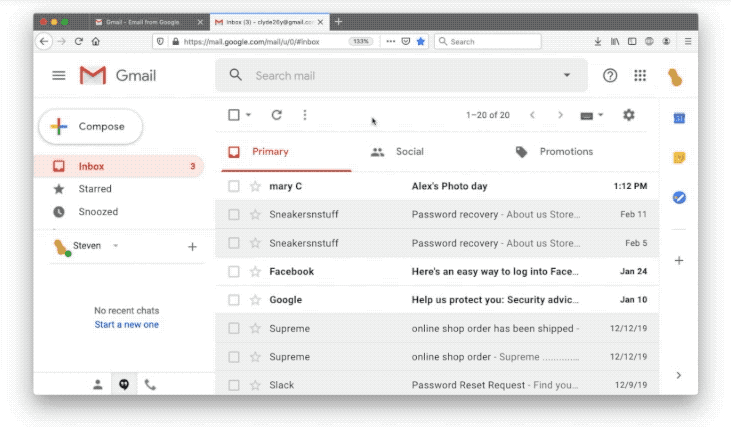Viewport: 731px width, 427px height.
Task: Star the Slack email
Action: click(255, 385)
